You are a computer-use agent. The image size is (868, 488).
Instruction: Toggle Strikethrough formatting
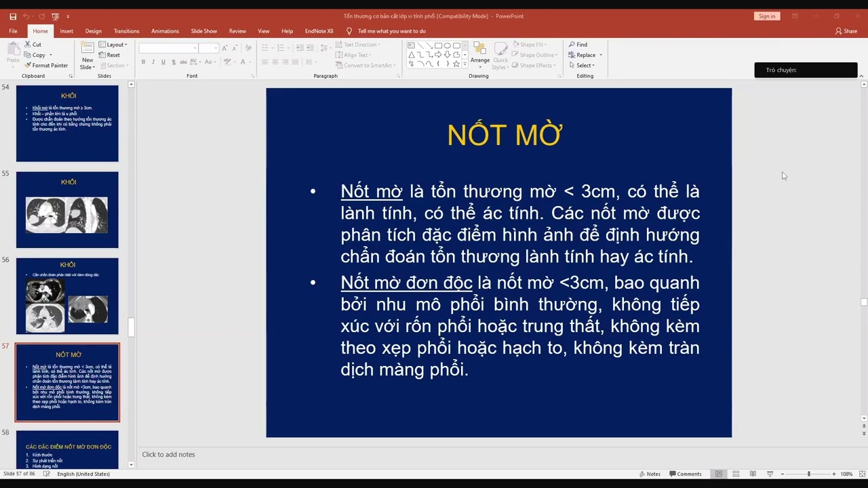coord(184,62)
